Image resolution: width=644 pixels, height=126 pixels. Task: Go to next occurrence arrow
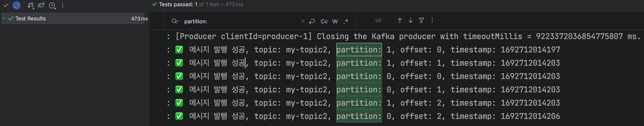tap(410, 21)
